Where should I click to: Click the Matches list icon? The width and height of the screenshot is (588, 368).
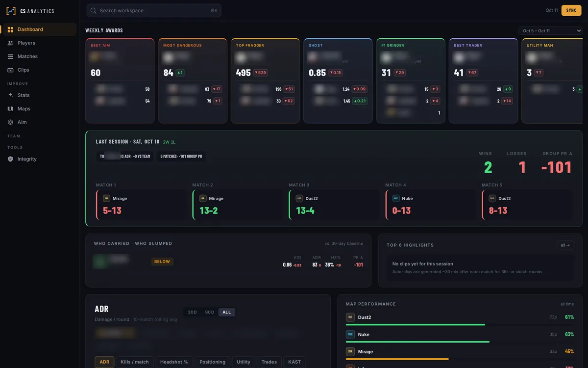pyautogui.click(x=10, y=56)
